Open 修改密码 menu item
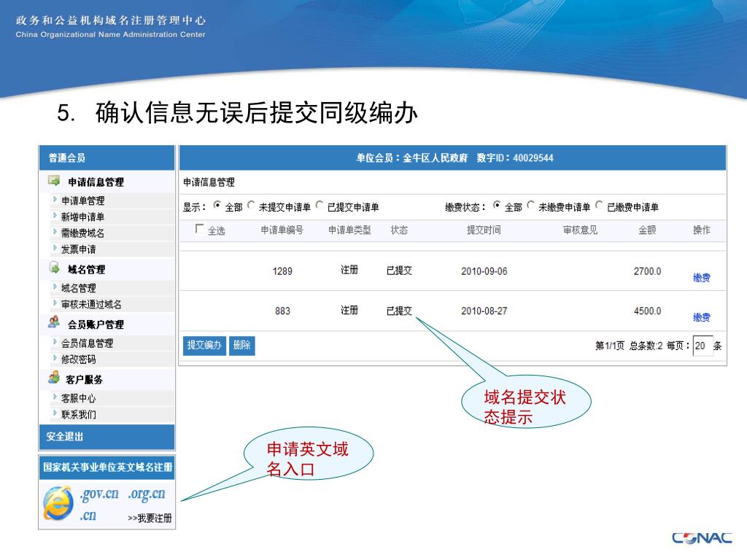 coord(78,359)
